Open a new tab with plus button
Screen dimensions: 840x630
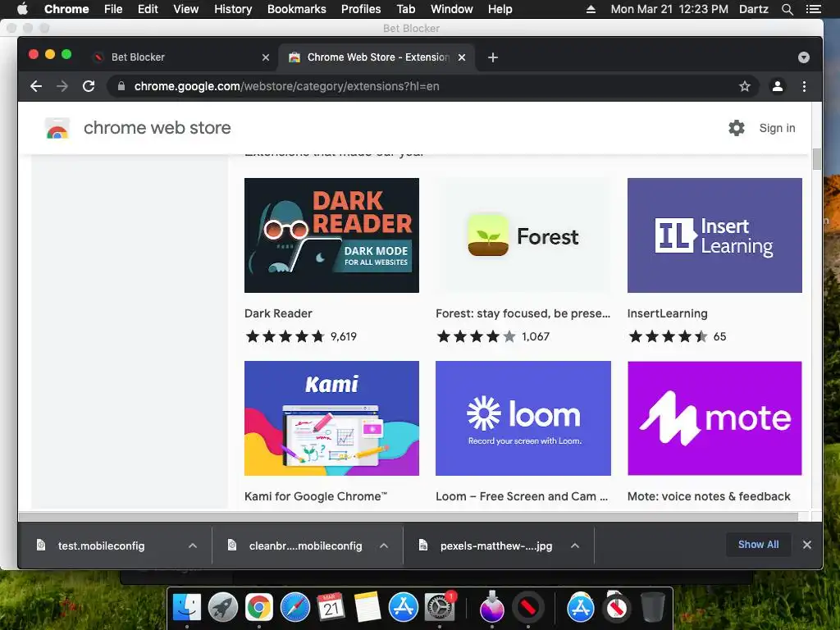coord(493,57)
